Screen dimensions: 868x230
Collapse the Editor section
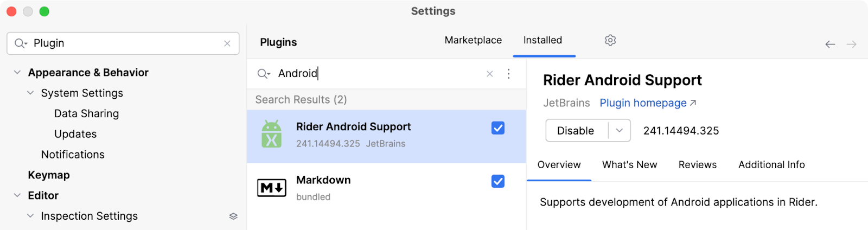tap(17, 195)
